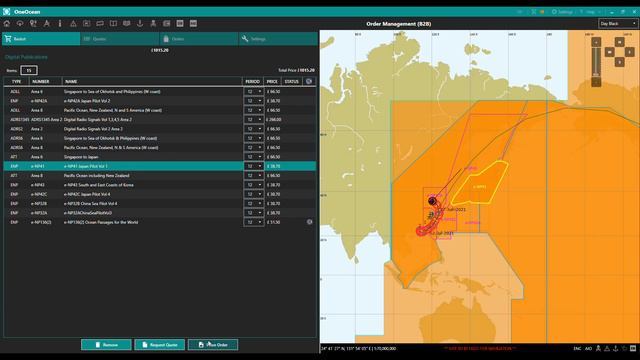Open period dropdown for e-NP32B China Sea Pilot

pyautogui.click(x=253, y=204)
